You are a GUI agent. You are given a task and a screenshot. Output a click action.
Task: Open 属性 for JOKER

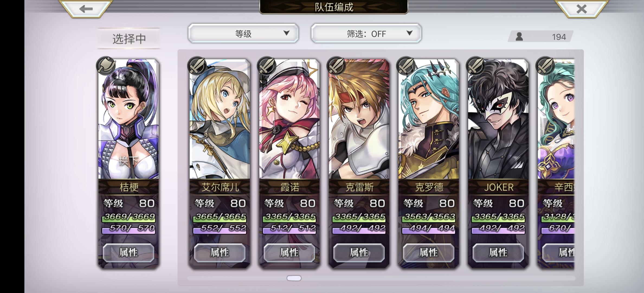498,253
